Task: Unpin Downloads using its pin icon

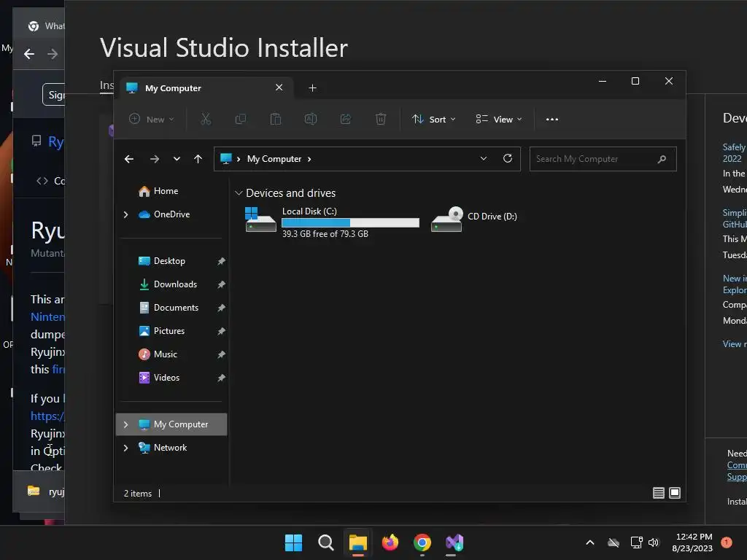Action: pyautogui.click(x=222, y=284)
